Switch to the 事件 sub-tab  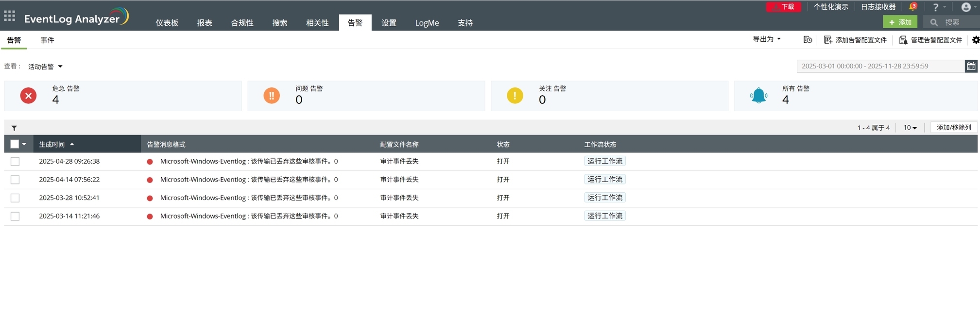pyautogui.click(x=47, y=40)
